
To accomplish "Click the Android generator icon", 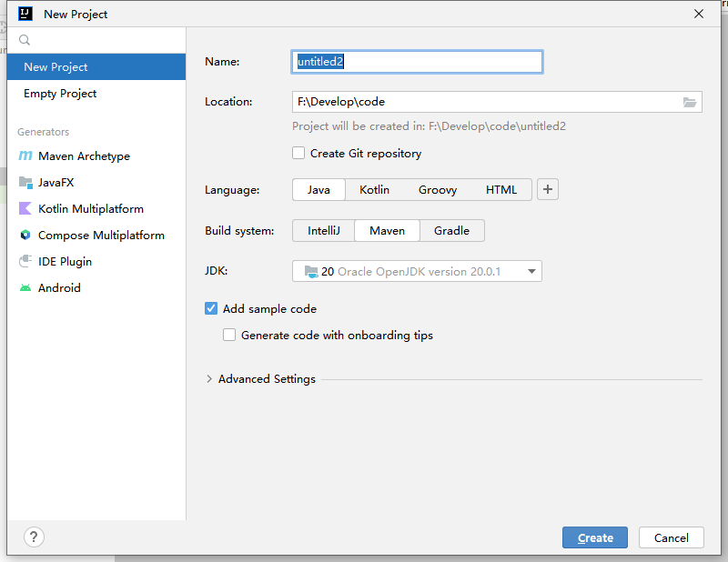I will point(25,288).
